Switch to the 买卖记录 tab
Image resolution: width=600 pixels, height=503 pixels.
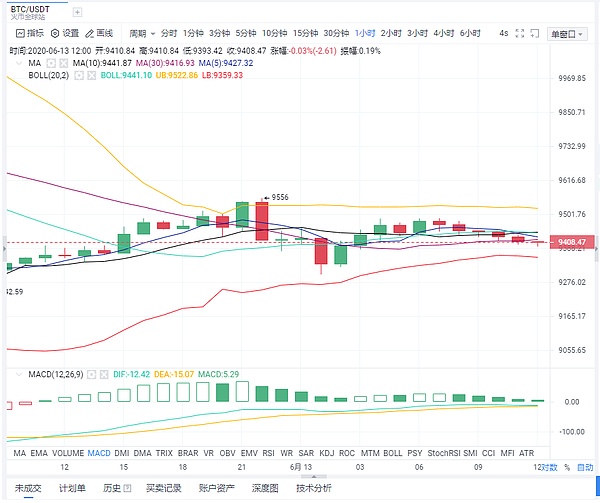(164, 489)
